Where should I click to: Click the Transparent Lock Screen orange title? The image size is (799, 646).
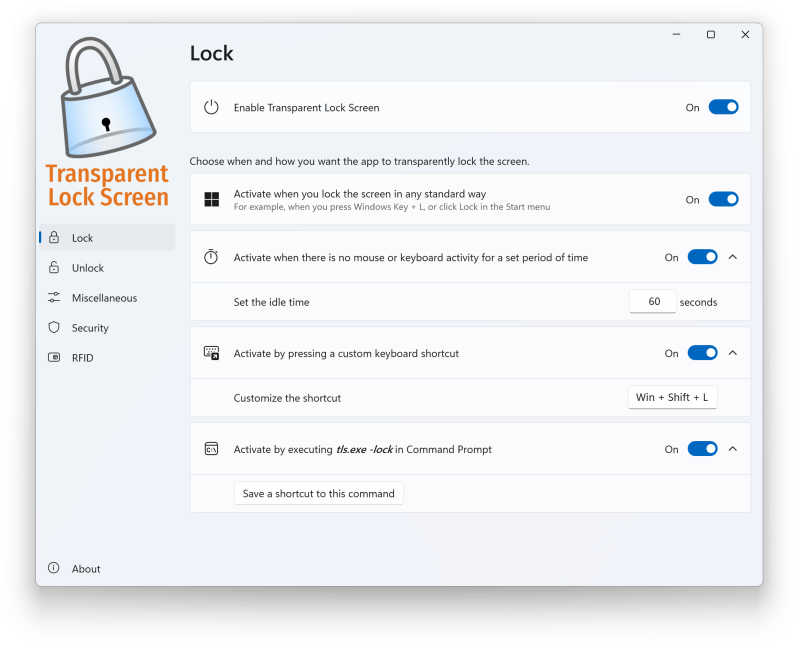click(x=108, y=185)
